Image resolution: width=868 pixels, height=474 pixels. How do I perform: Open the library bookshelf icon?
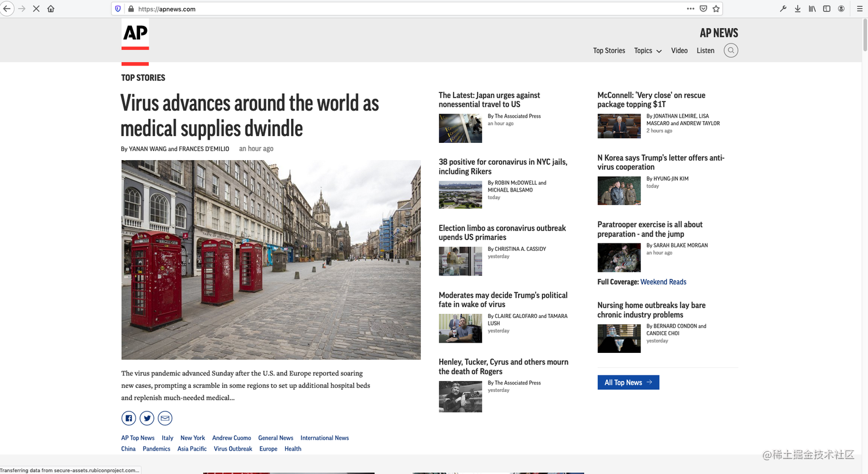point(812,9)
